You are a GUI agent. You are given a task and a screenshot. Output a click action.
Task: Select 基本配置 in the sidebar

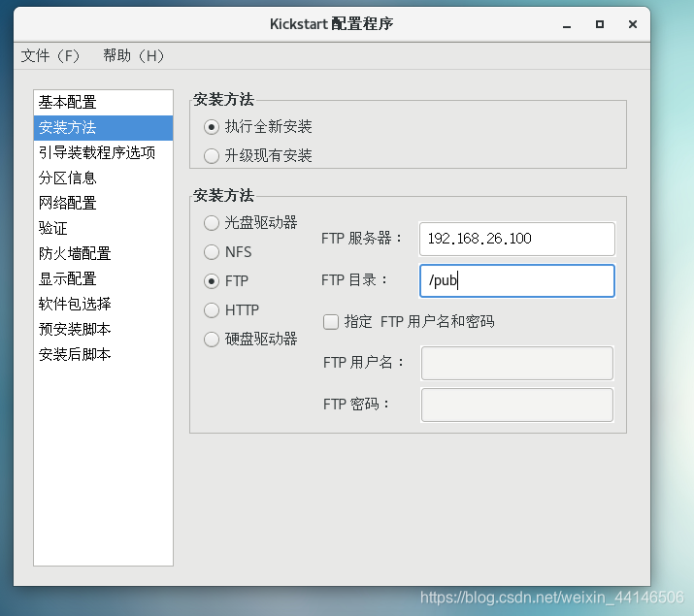pos(103,103)
